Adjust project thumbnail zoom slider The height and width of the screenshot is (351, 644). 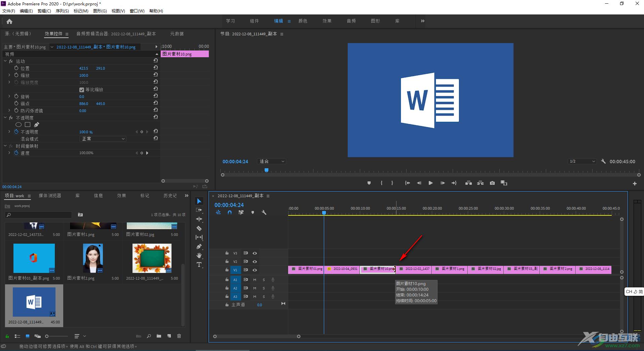tap(47, 336)
